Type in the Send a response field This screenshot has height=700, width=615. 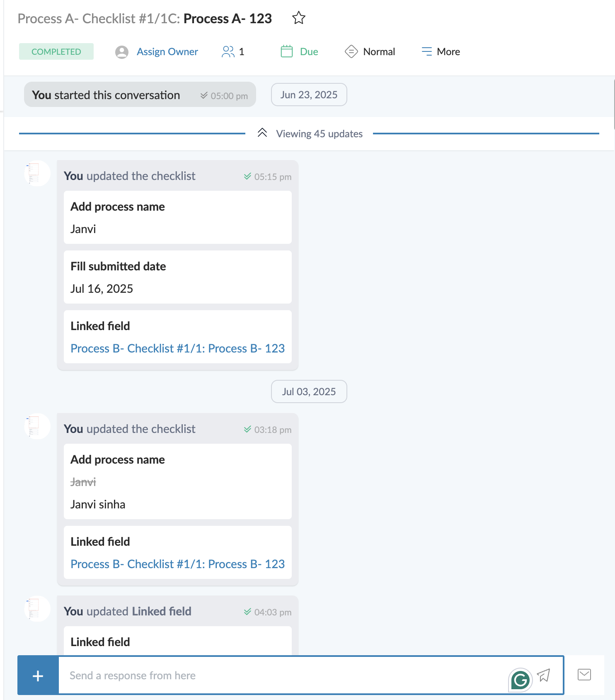pos(282,676)
